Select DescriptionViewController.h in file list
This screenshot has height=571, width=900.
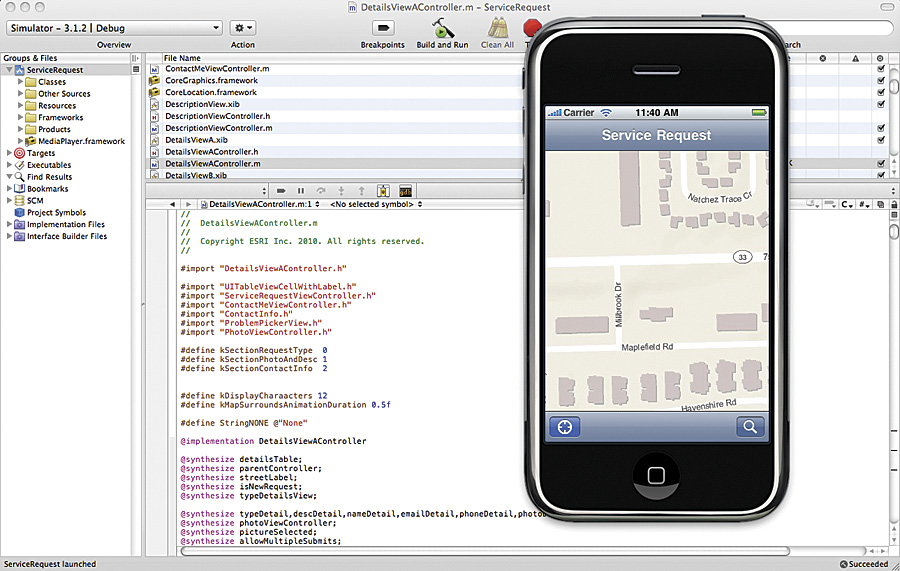[218, 116]
